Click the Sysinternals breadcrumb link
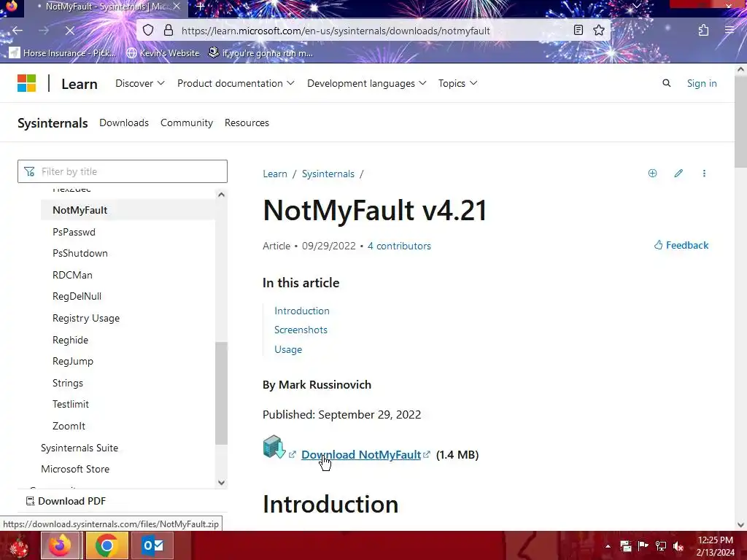Viewport: 747px width, 560px height. [328, 174]
